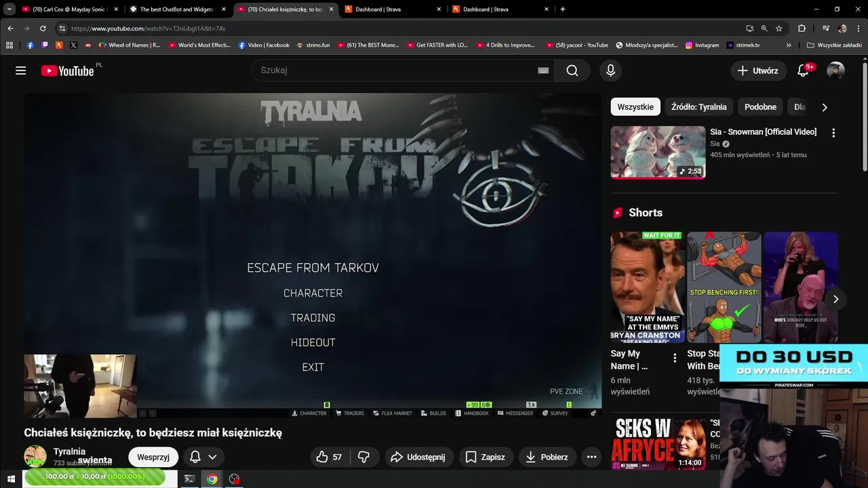Click the Udostępnij share button

418,457
